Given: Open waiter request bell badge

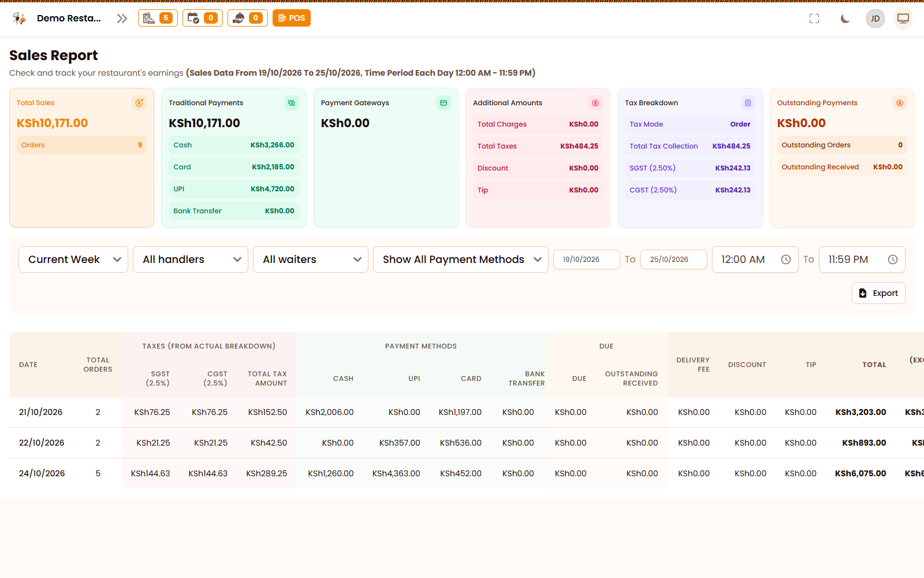Looking at the screenshot, I should (248, 18).
